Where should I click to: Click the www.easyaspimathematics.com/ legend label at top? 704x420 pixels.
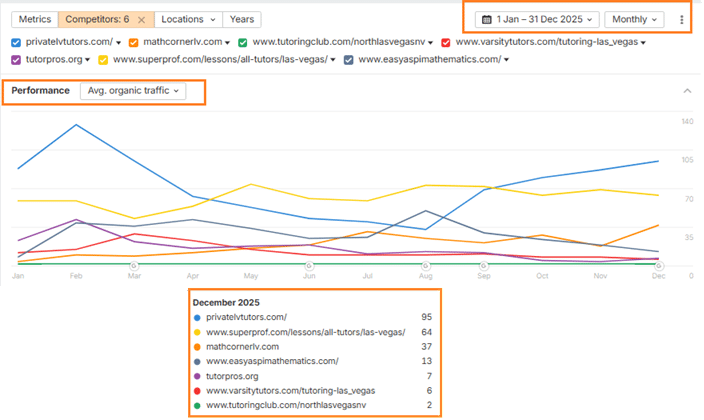(430, 59)
